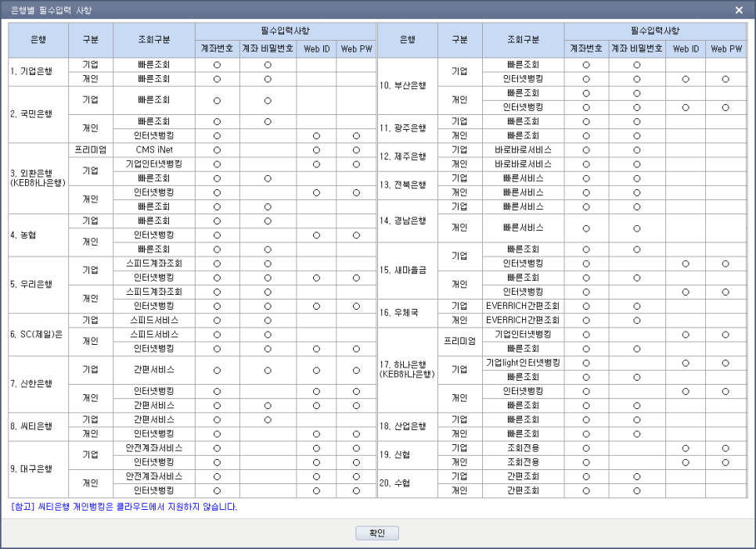The width and height of the screenshot is (756, 549).
Task: Select the 8. 씨티은행 bank cell
Action: (x=38, y=426)
